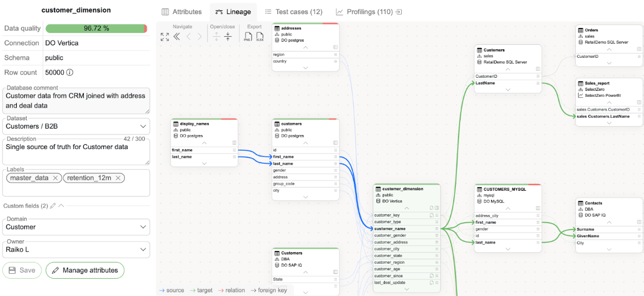The height and width of the screenshot is (296, 644).
Task: Click the Data quality progress bar
Action: pyautogui.click(x=96, y=28)
